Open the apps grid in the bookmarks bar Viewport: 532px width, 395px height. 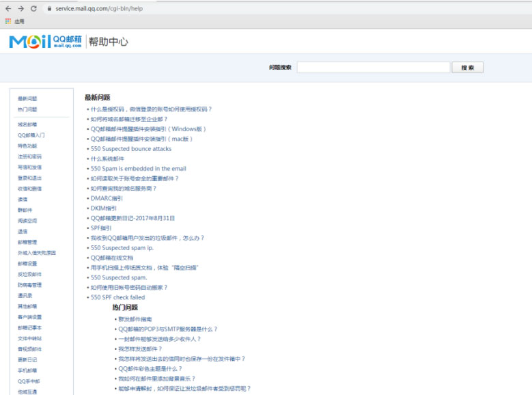click(x=8, y=21)
